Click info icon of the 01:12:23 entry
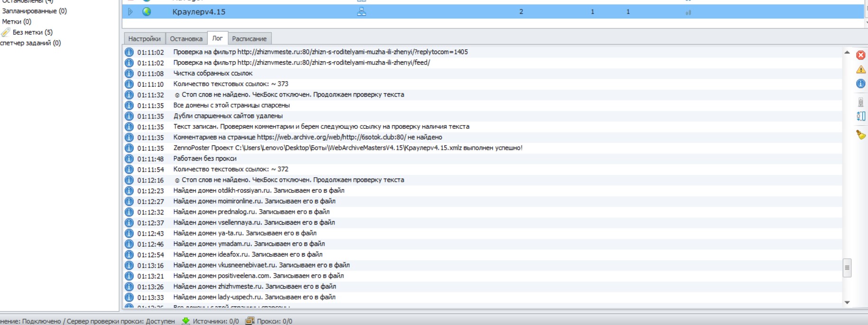Screen dimensions: 868x325 tap(129, 190)
